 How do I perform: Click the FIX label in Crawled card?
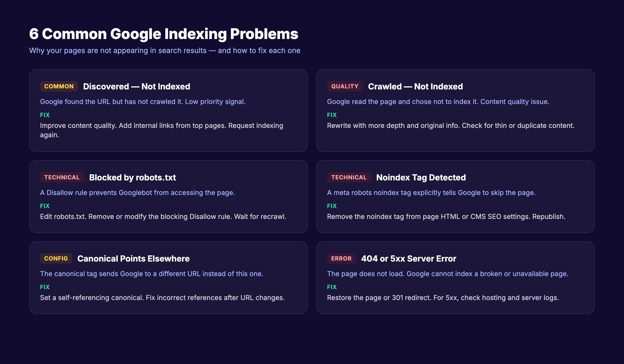coord(332,115)
